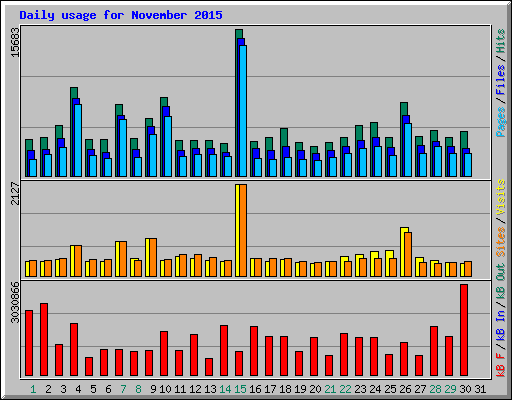512x400 pixels.
Task: Click day label 14 on the x-axis
Action: click(225, 389)
